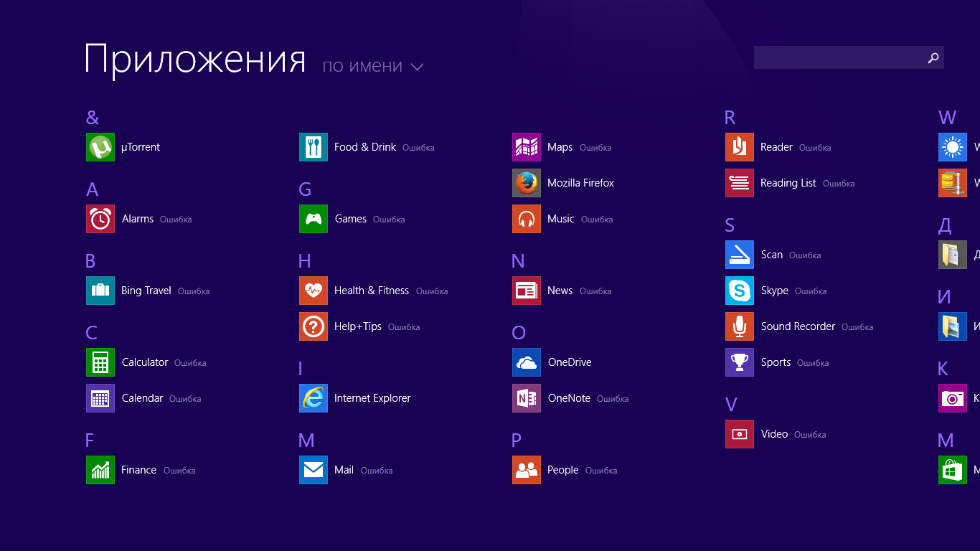Launch the OneDrive cloud icon
The width and height of the screenshot is (980, 551).
[527, 362]
